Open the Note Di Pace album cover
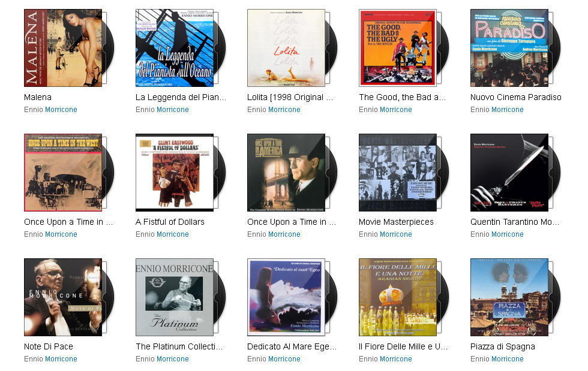 63,297
